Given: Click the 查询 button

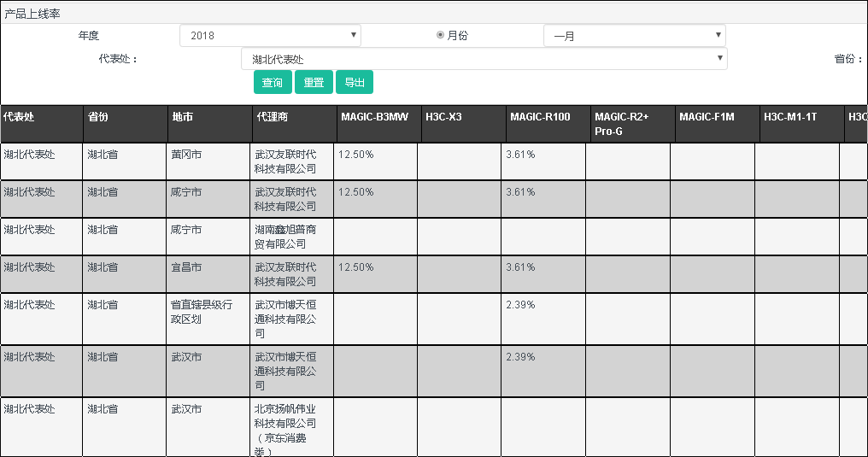Looking at the screenshot, I should coord(273,82).
